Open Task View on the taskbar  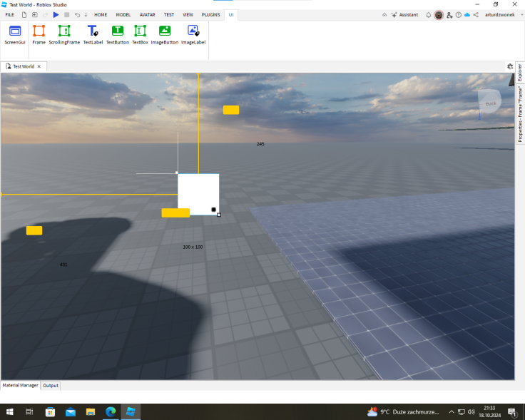click(x=29, y=411)
